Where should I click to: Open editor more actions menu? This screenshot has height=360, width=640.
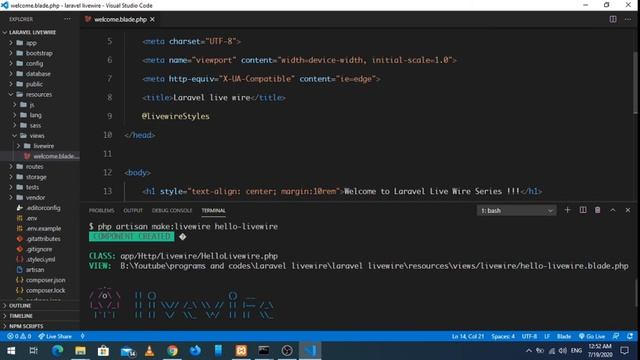(x=628, y=19)
